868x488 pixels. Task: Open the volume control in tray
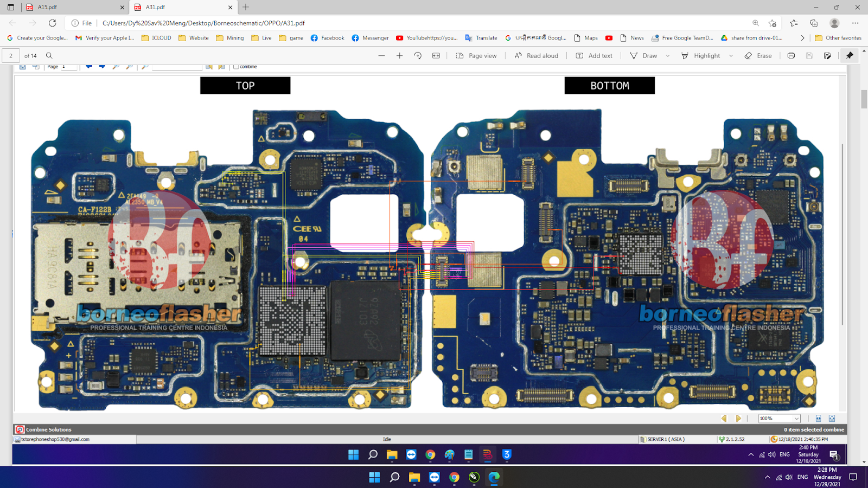tap(789, 477)
